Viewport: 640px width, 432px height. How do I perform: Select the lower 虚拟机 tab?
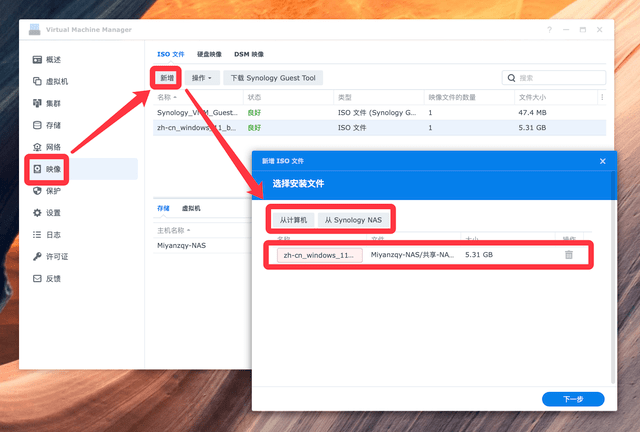[x=191, y=208]
